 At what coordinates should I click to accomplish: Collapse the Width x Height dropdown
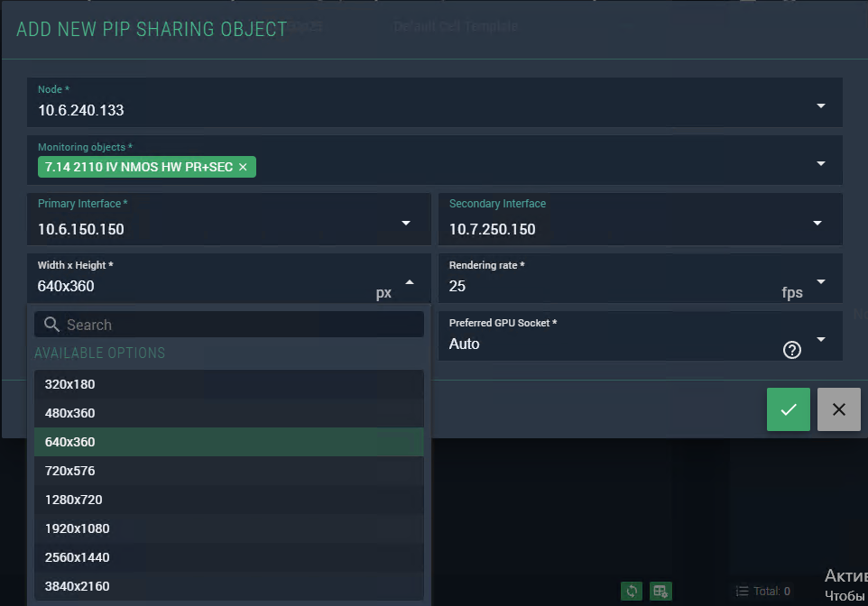click(x=410, y=281)
